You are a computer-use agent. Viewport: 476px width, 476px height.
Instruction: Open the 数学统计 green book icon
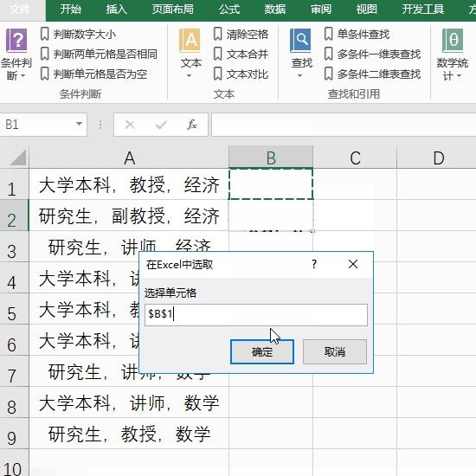tap(453, 41)
